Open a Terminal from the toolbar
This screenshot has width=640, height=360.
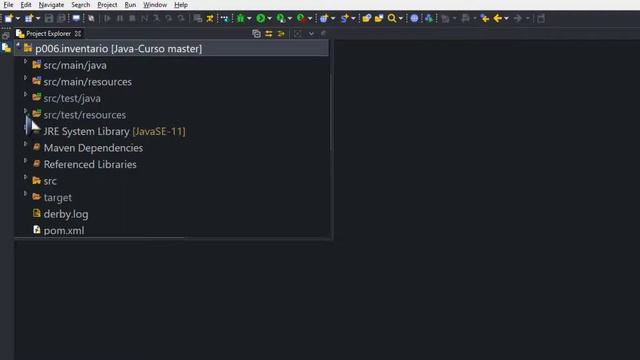pyautogui.click(x=76, y=18)
